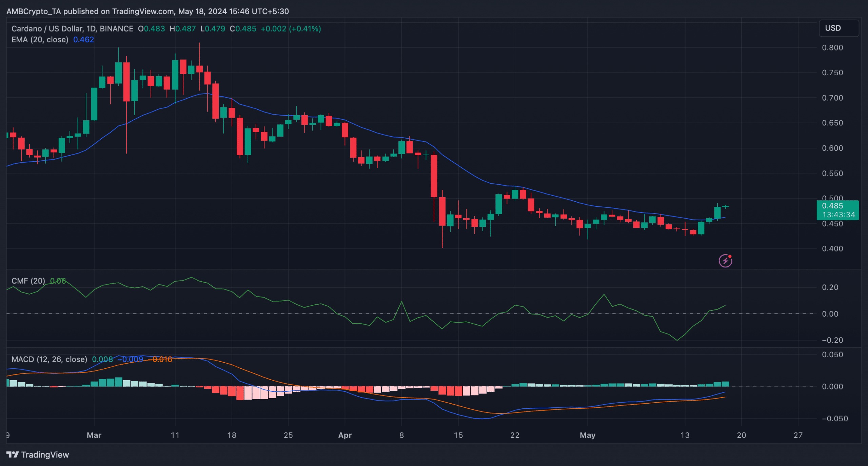Image resolution: width=868 pixels, height=466 pixels.
Task: Click the Cardano / US Dollar symbol title
Action: (72, 29)
